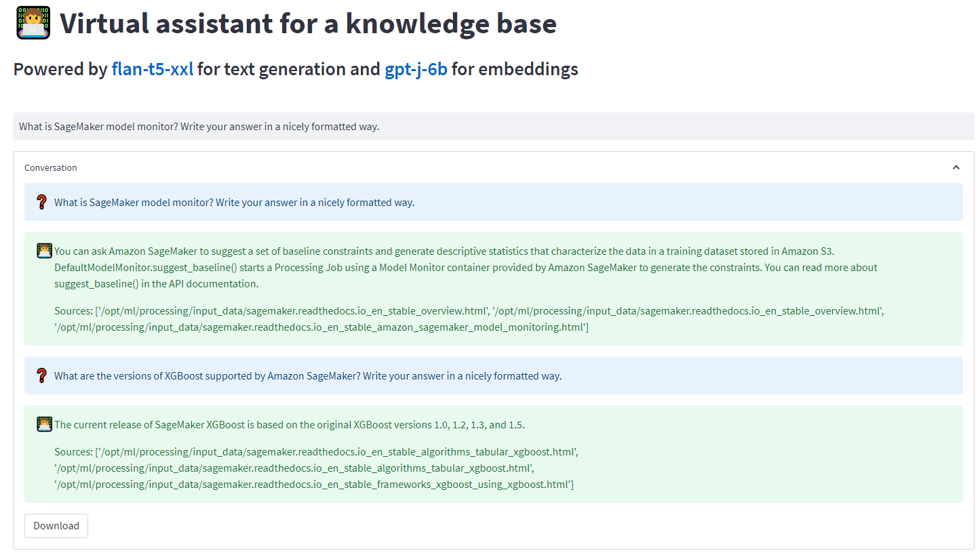Click the red question mark beside the XGBoost question
This screenshot has width=980, height=553.
42,375
